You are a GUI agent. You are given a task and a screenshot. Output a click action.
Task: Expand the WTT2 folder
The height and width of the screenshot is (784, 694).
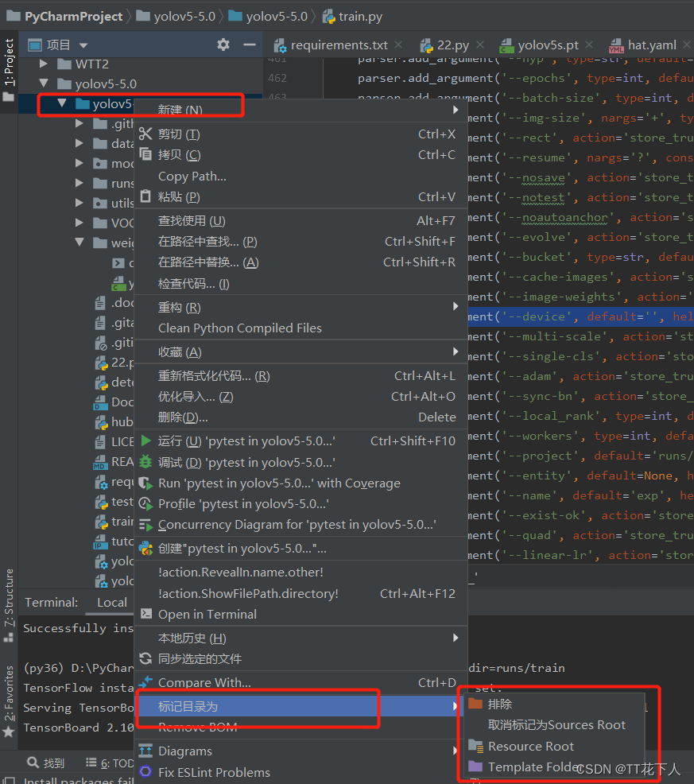[44, 64]
